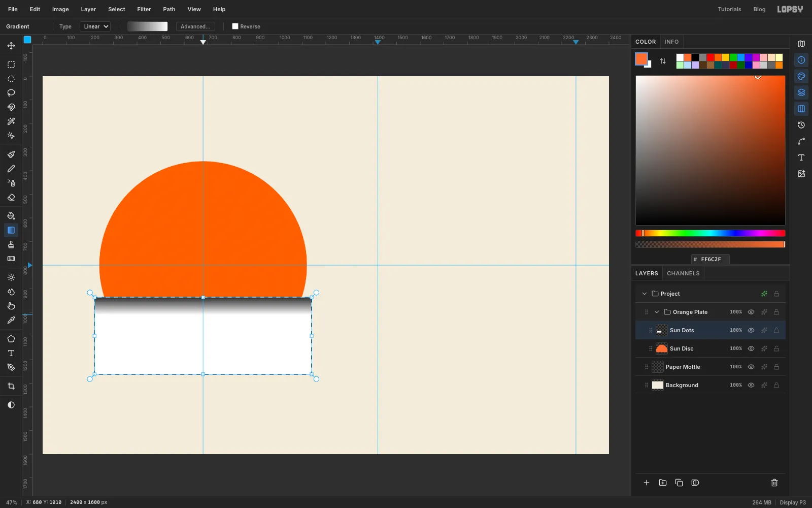Select the Magic Wand tool
Screen dimensions: 812x508
click(x=11, y=121)
